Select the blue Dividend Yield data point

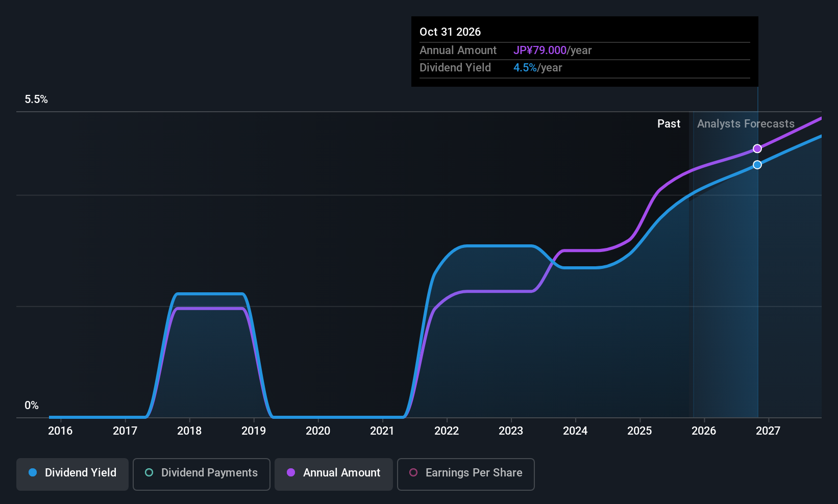pos(757,165)
